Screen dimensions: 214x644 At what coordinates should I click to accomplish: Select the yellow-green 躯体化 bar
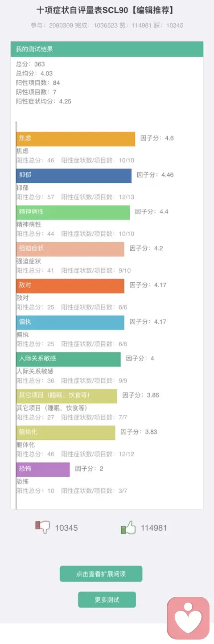click(66, 433)
